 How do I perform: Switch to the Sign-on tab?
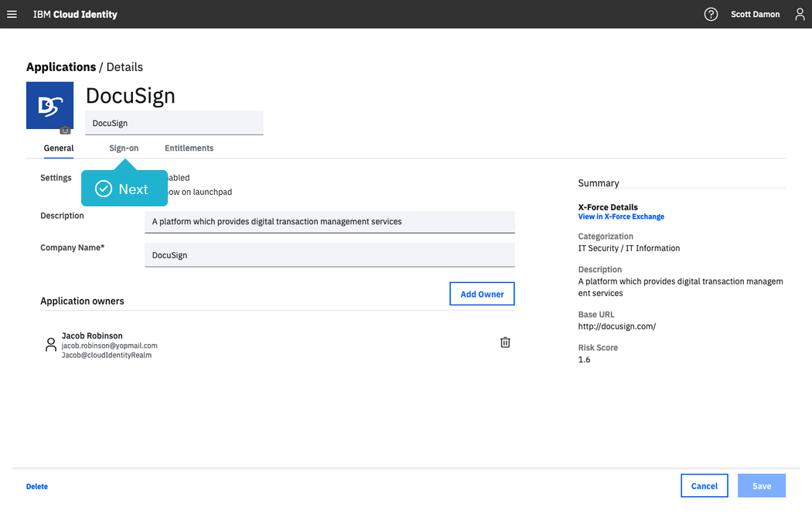tap(124, 148)
